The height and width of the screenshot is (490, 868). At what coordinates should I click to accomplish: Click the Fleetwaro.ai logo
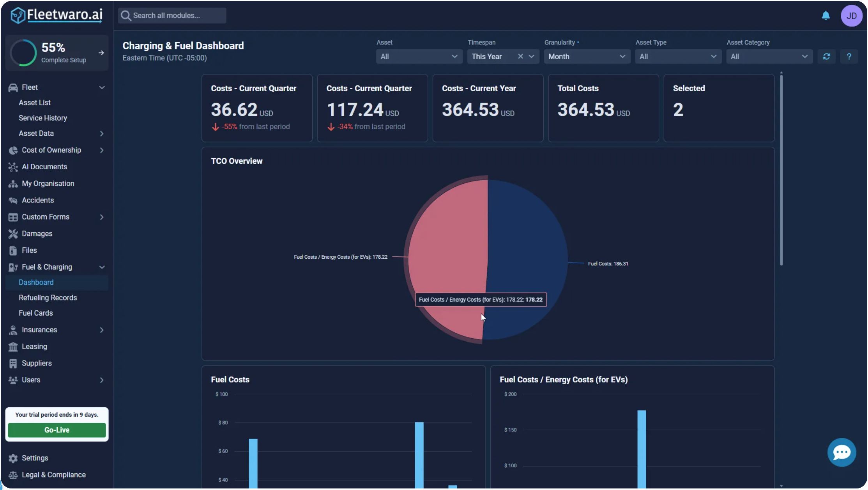(x=57, y=16)
